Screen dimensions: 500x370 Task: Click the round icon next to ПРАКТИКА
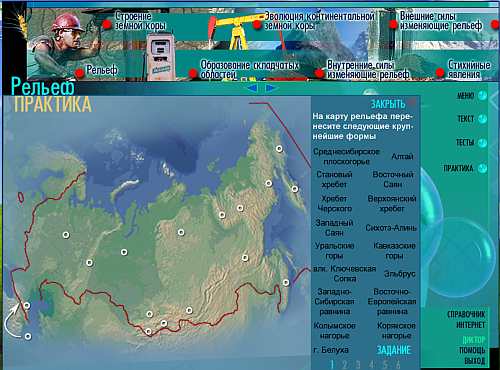coord(482,168)
